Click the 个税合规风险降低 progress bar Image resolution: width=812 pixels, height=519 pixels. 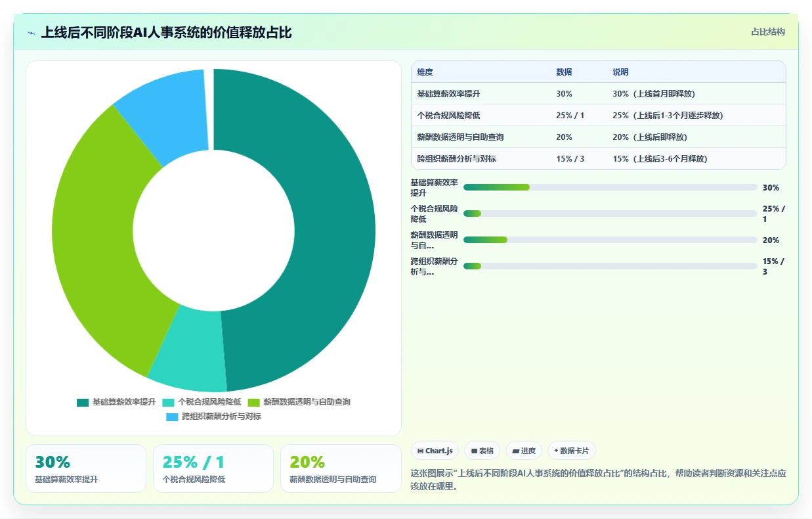610,214
